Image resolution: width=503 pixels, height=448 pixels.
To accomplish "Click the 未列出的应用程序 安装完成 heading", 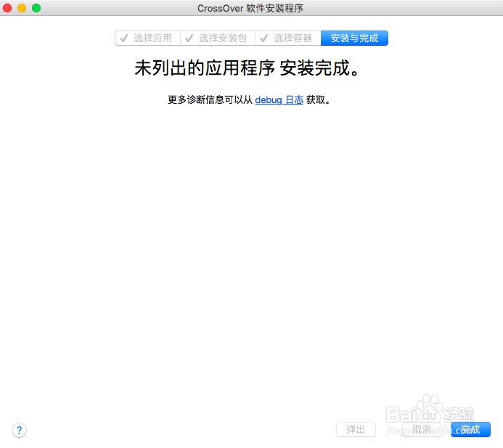I will (x=246, y=68).
